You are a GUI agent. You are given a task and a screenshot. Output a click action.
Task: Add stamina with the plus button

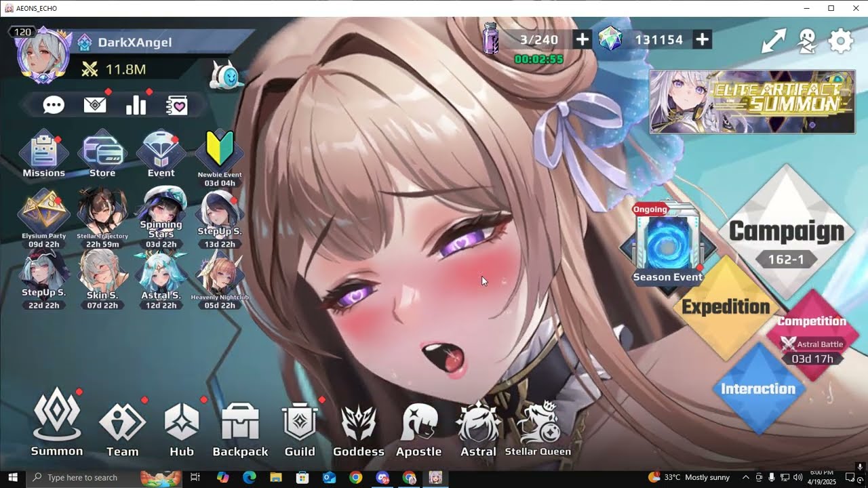coord(582,40)
